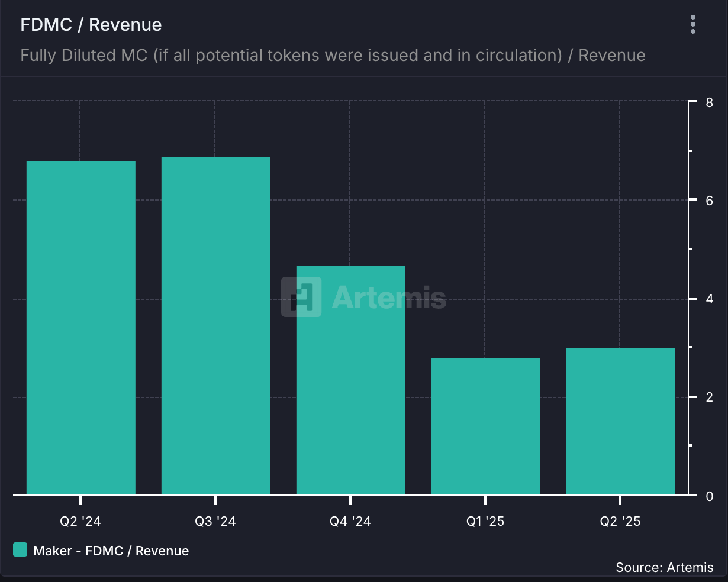728x582 pixels.
Task: Select the Q4 '24 bar
Action: (x=351, y=380)
